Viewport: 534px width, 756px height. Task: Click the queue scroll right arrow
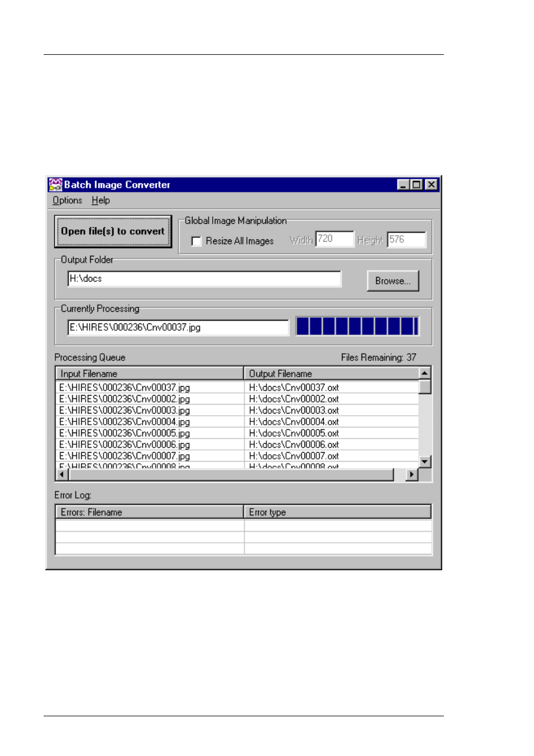tap(412, 475)
